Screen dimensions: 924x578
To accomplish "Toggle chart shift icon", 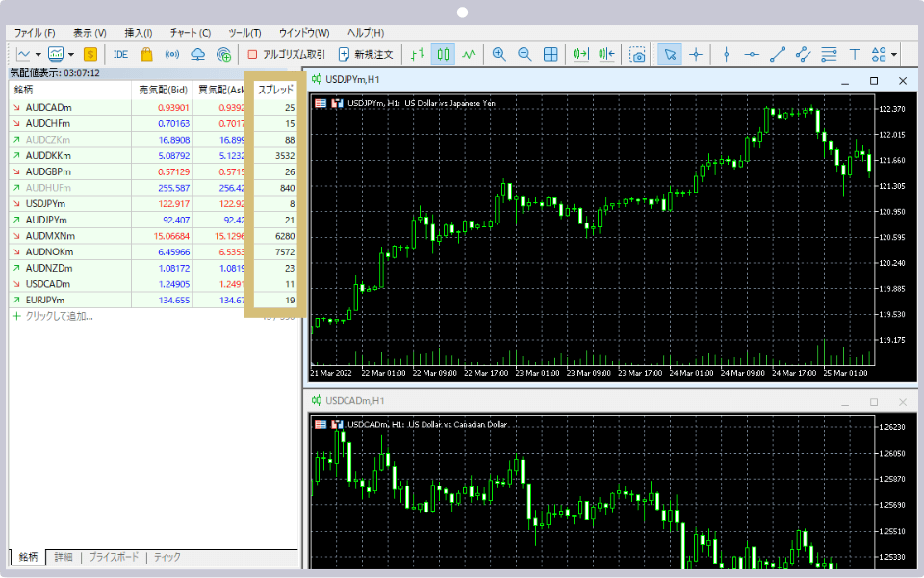I will 606,54.
